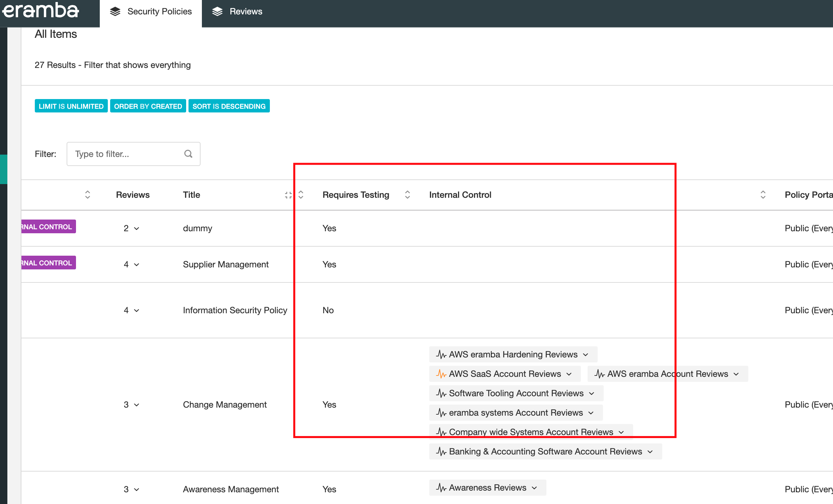Click the sort arrows on Requires Testing column
This screenshot has width=833, height=504.
coord(407,195)
